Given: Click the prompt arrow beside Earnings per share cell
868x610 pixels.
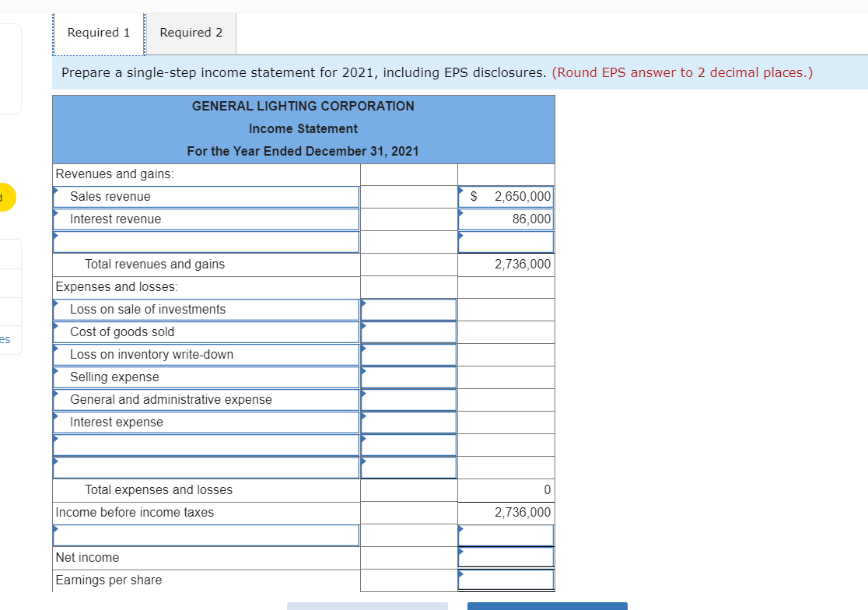Looking at the screenshot, I should pyautogui.click(x=460, y=574).
